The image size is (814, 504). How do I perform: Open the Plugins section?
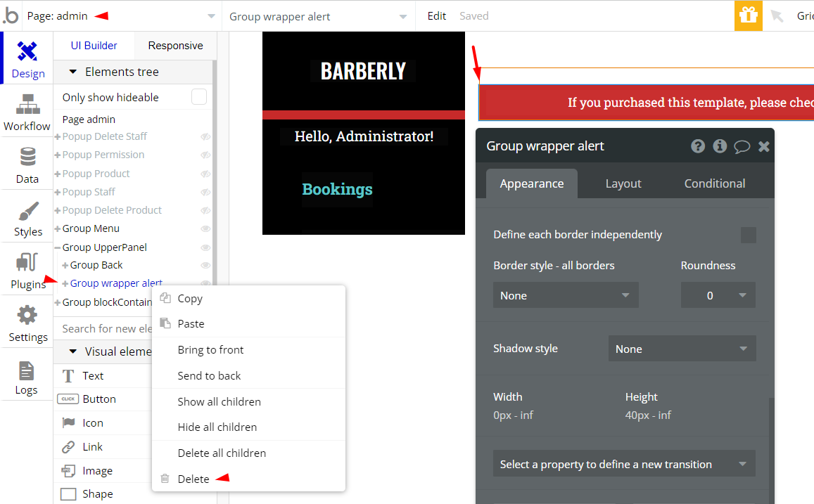click(27, 271)
